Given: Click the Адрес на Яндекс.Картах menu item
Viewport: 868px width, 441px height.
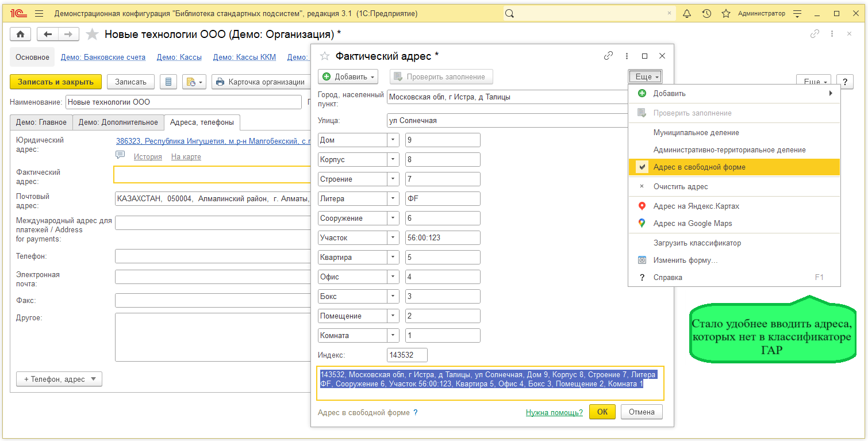Looking at the screenshot, I should tap(696, 206).
